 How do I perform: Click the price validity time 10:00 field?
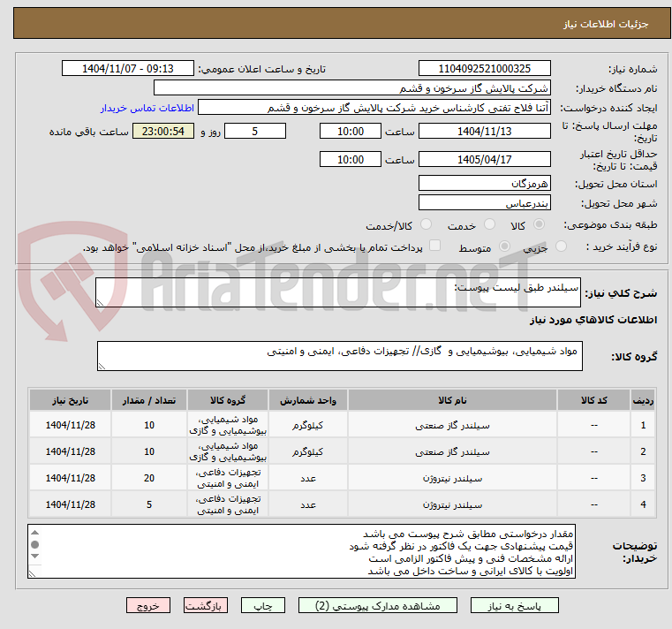(x=351, y=160)
